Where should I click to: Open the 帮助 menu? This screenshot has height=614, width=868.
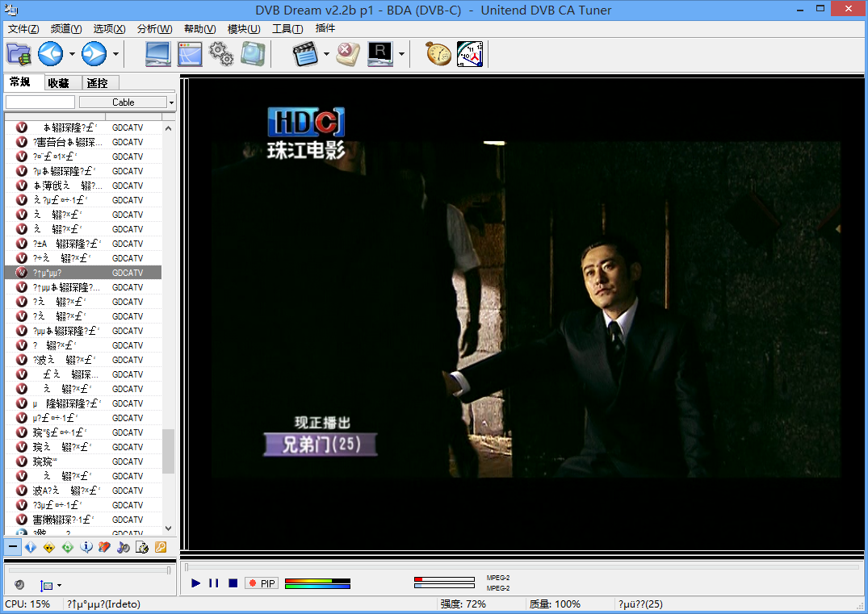point(199,29)
